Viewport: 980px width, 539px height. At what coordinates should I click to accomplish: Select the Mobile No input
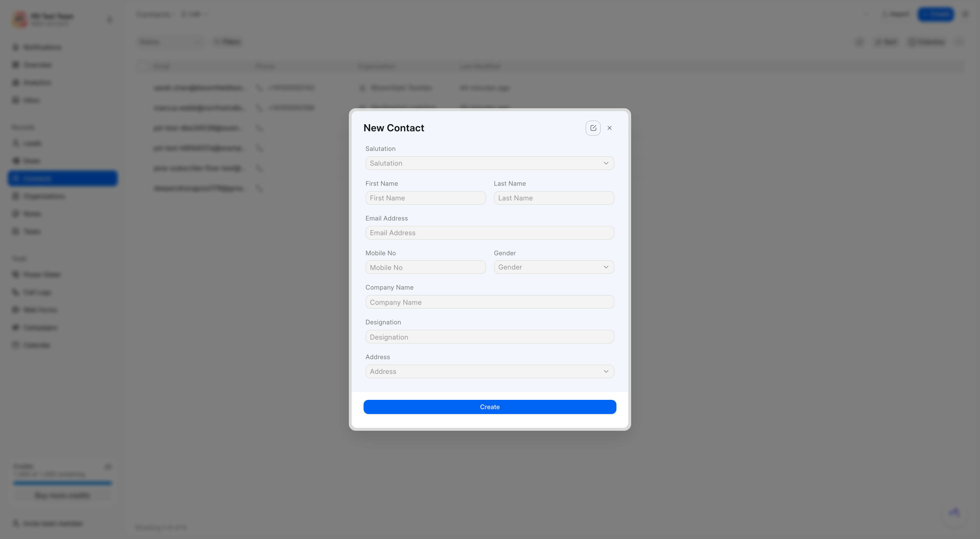coord(425,267)
